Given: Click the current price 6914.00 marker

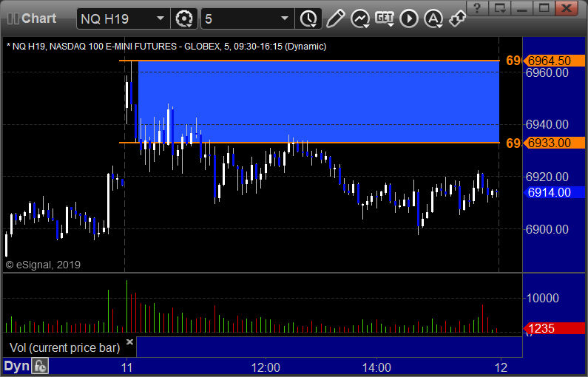Looking at the screenshot, I should pyautogui.click(x=554, y=192).
